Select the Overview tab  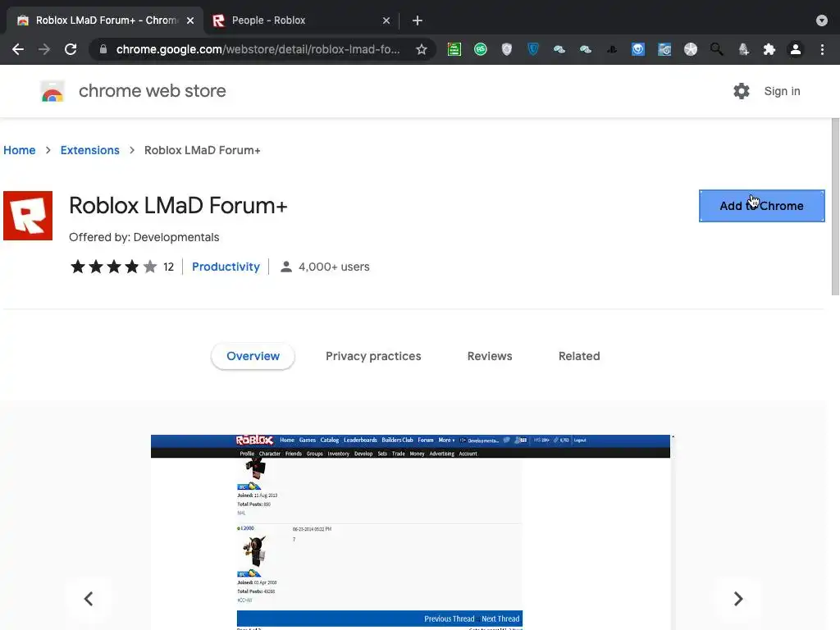click(253, 356)
